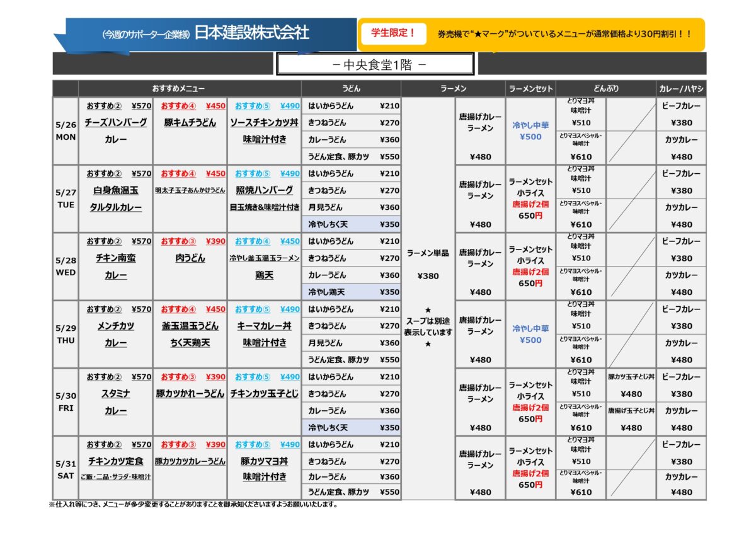This screenshot has height=535, width=756.
Task: Select the 5/26 MON date cell
Action: tap(66, 131)
